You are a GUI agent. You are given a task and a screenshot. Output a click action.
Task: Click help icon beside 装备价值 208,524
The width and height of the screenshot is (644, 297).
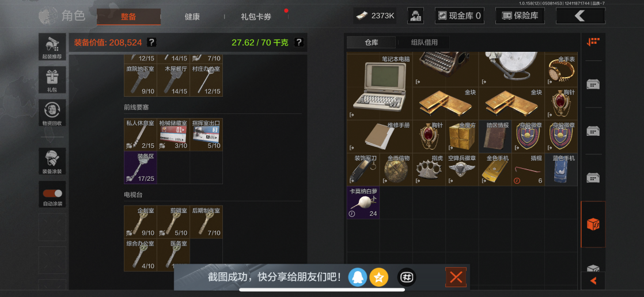click(151, 42)
